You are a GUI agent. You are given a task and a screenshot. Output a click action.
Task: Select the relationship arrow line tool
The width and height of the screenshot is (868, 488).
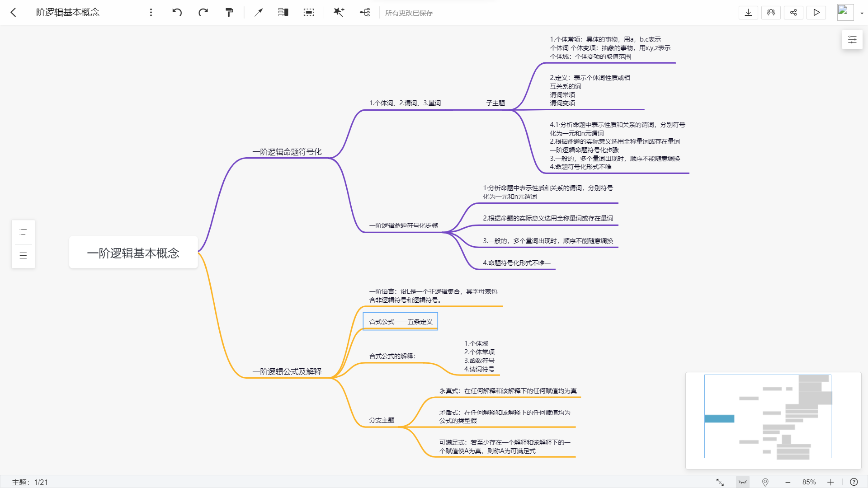click(x=259, y=12)
